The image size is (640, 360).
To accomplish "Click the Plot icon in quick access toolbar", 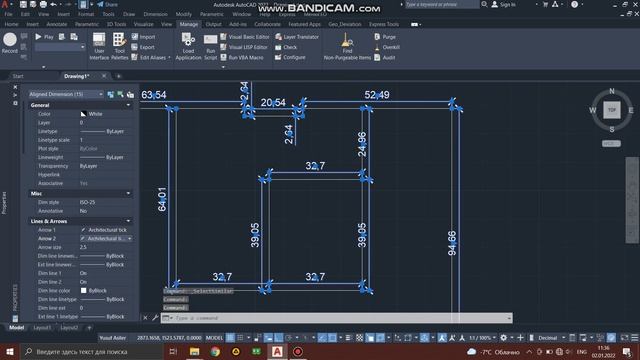I will (x=43, y=4).
